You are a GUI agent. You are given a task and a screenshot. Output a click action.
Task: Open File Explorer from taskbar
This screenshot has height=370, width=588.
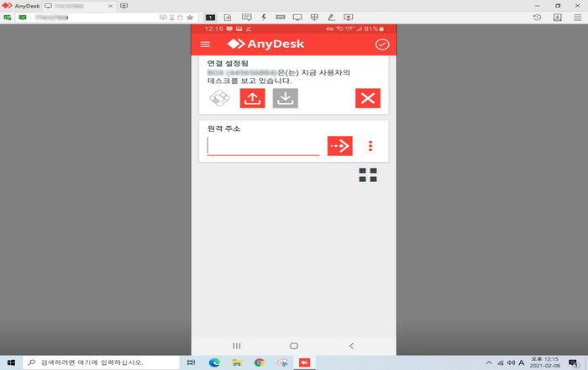coord(237,362)
